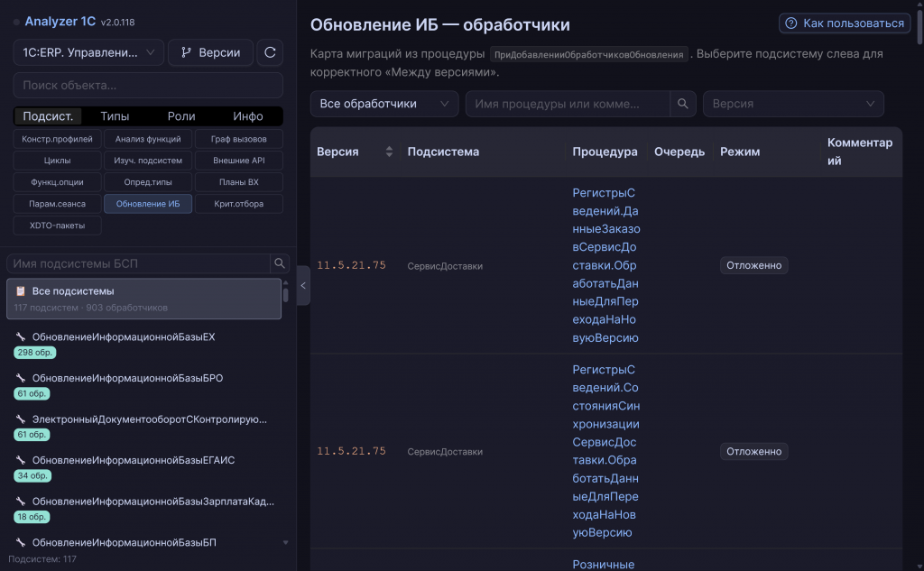
Task: Open the Версия filter dropdown
Action: click(793, 104)
